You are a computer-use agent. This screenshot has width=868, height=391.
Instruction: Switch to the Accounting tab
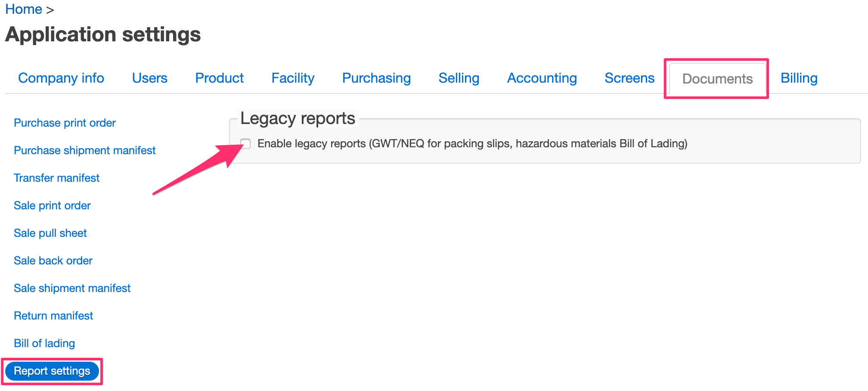[x=542, y=78]
